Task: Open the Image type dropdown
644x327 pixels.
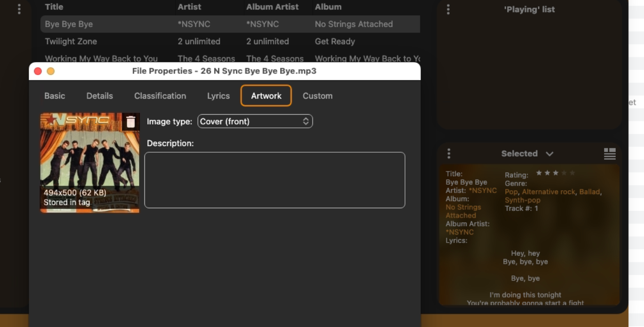Action: [x=255, y=121]
